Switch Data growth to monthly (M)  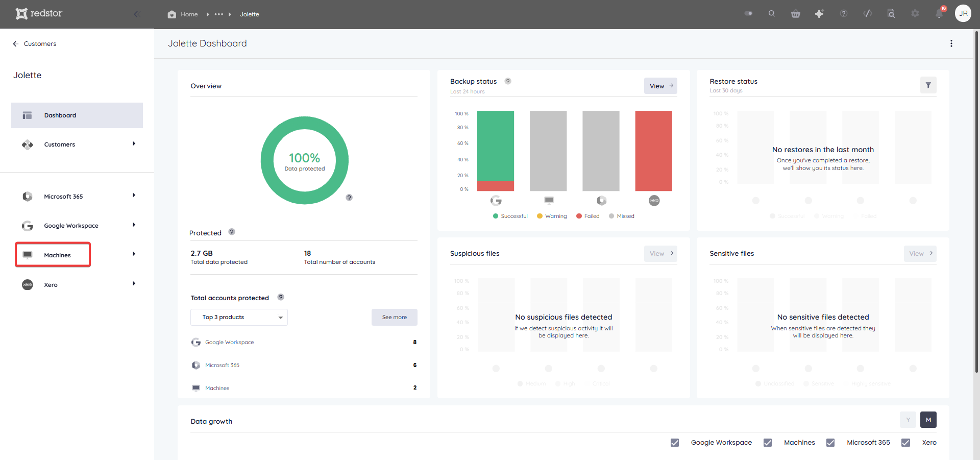click(928, 420)
